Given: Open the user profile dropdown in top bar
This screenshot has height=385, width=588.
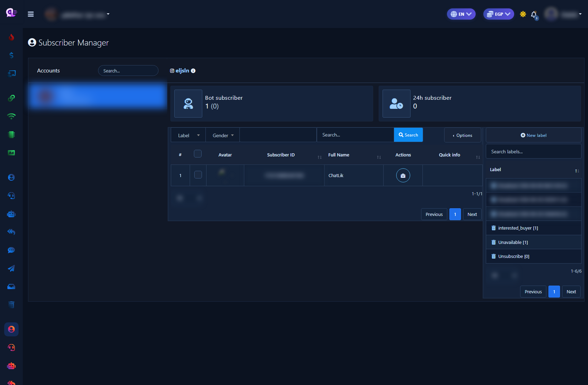Looking at the screenshot, I should click(563, 14).
